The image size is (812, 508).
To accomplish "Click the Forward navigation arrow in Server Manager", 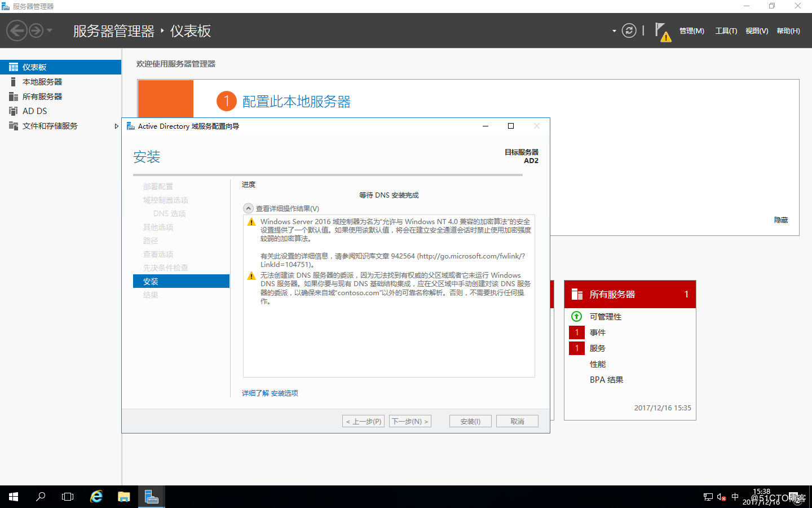I will point(36,30).
